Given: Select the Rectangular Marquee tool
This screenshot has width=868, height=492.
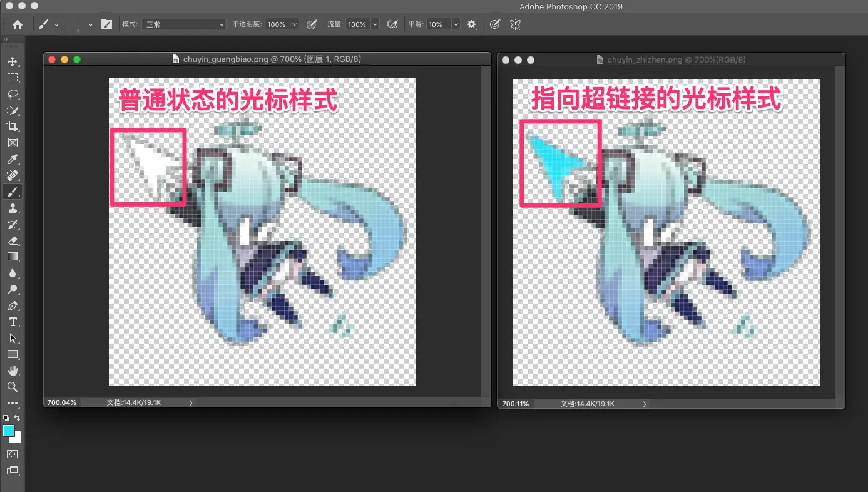Looking at the screenshot, I should (12, 78).
